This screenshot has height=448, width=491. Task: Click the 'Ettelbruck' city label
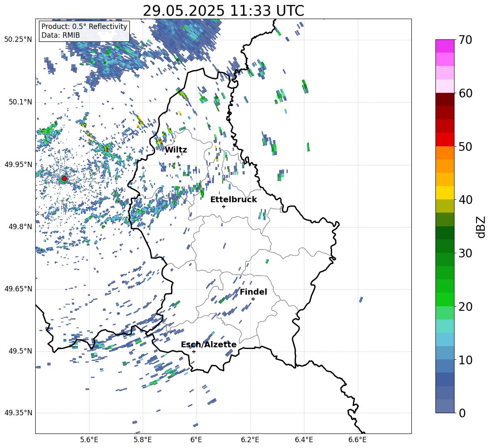point(233,200)
